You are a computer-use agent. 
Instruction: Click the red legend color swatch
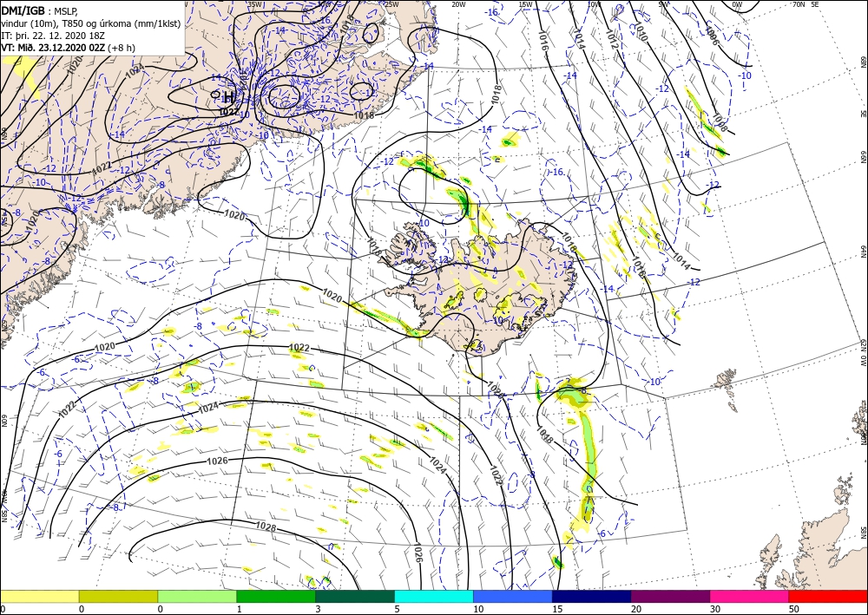(x=828, y=596)
